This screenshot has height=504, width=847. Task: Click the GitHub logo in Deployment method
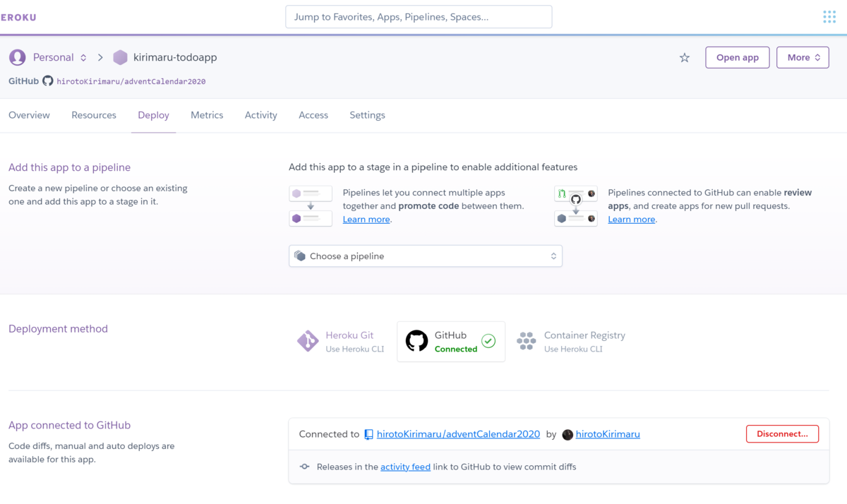click(417, 342)
